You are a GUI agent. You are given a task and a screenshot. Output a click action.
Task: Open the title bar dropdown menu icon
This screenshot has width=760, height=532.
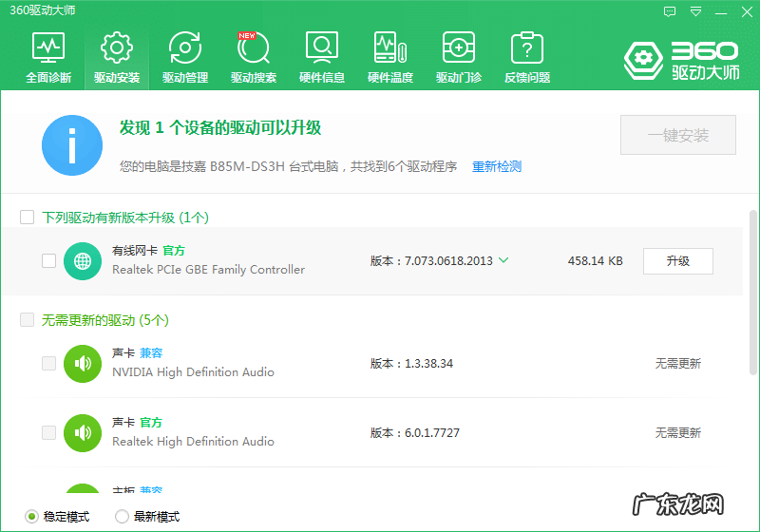coord(696,11)
